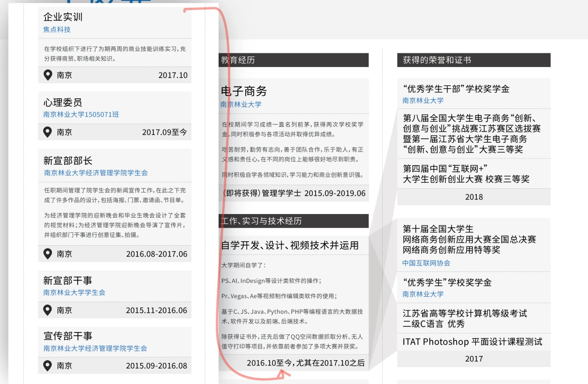Select the 工作、实习与技术经历 section header
Viewport: 588px width, 384px height.
point(294,221)
